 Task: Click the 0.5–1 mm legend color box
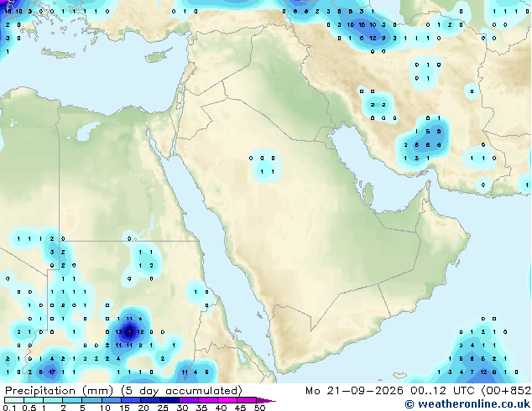[34, 400]
